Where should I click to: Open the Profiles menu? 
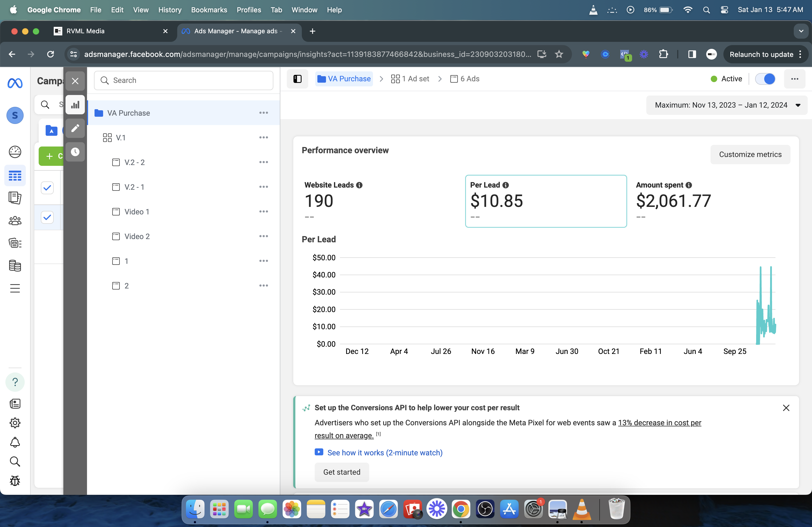(x=249, y=10)
